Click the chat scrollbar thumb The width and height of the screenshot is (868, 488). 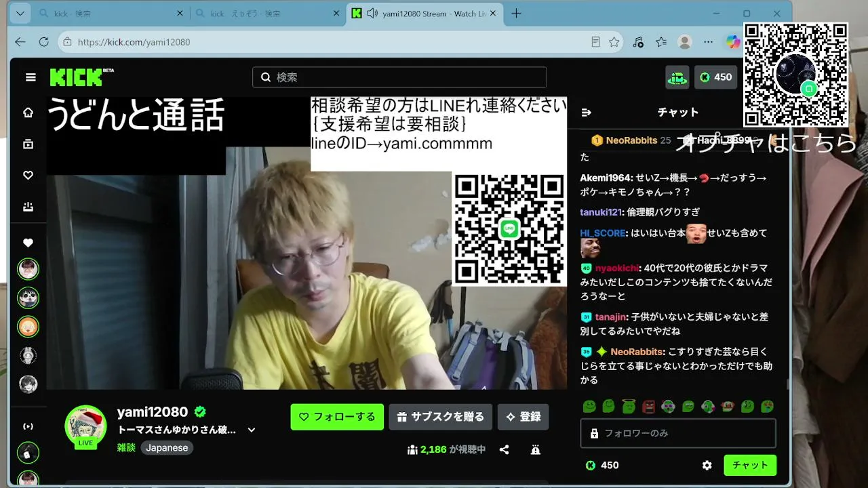pyautogui.click(x=787, y=384)
